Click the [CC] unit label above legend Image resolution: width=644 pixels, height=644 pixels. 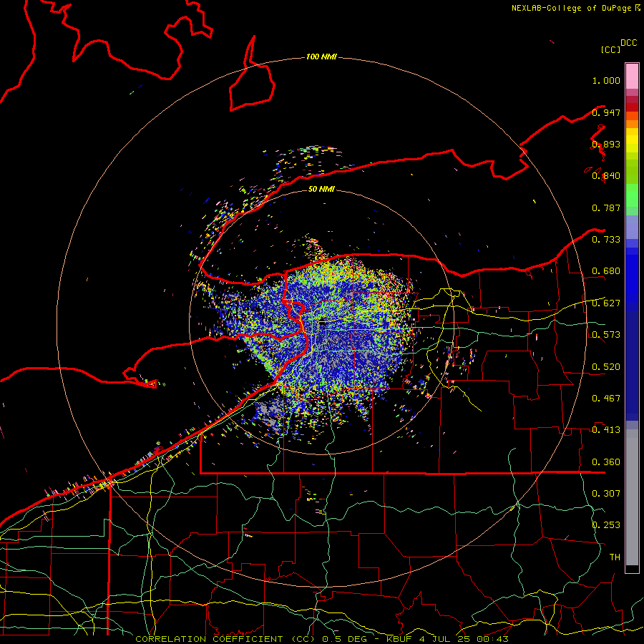tap(610, 49)
